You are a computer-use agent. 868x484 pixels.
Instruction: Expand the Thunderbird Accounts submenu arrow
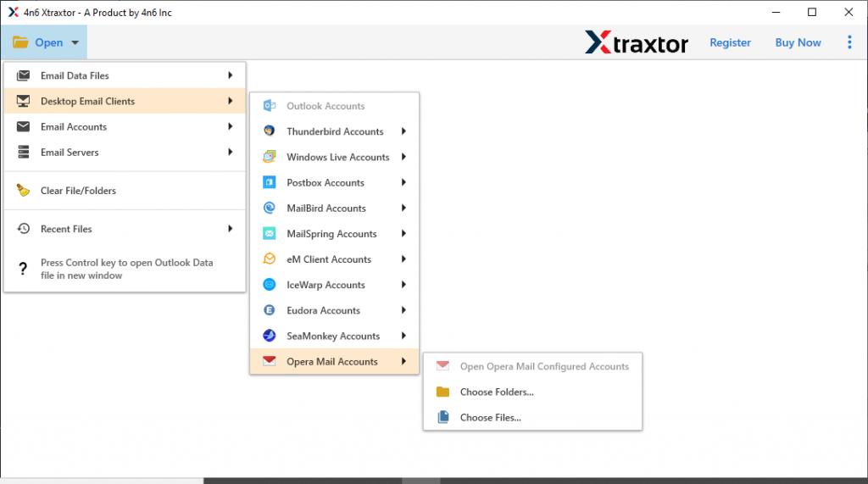pos(403,131)
